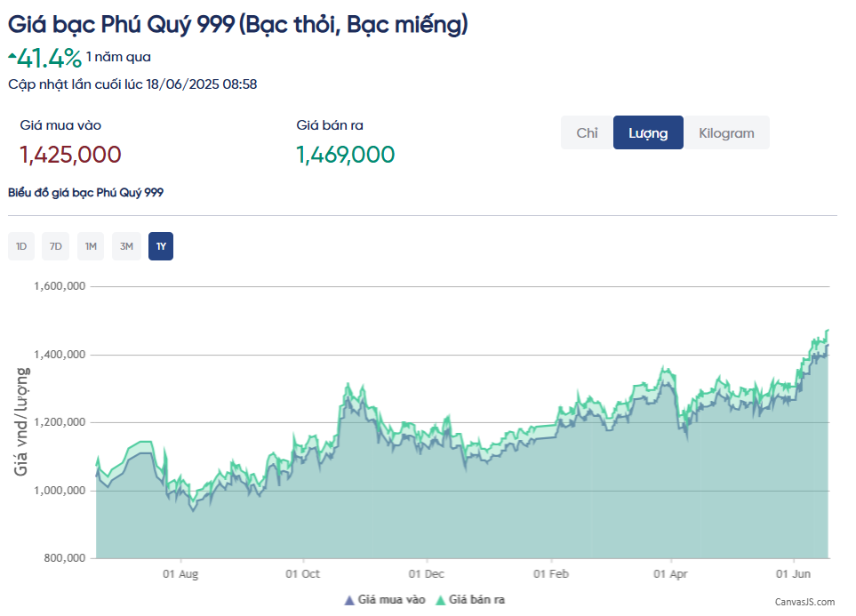The height and width of the screenshot is (616, 856).
Task: Select the Lượng unit option
Action: [648, 133]
